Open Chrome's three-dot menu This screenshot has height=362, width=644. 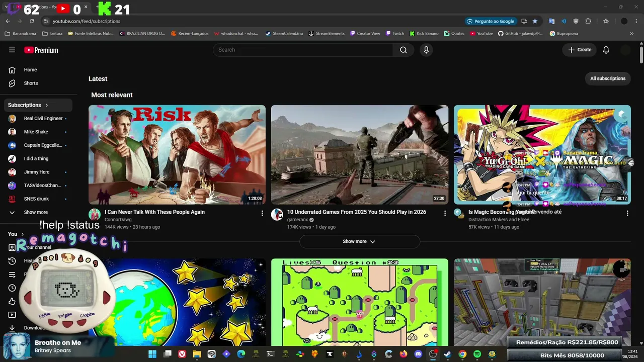[636, 21]
